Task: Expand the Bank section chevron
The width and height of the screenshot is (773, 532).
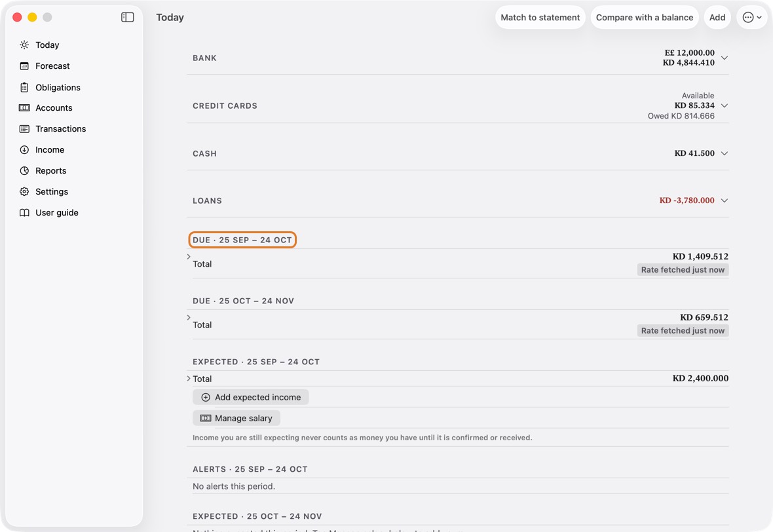Action: (724, 58)
